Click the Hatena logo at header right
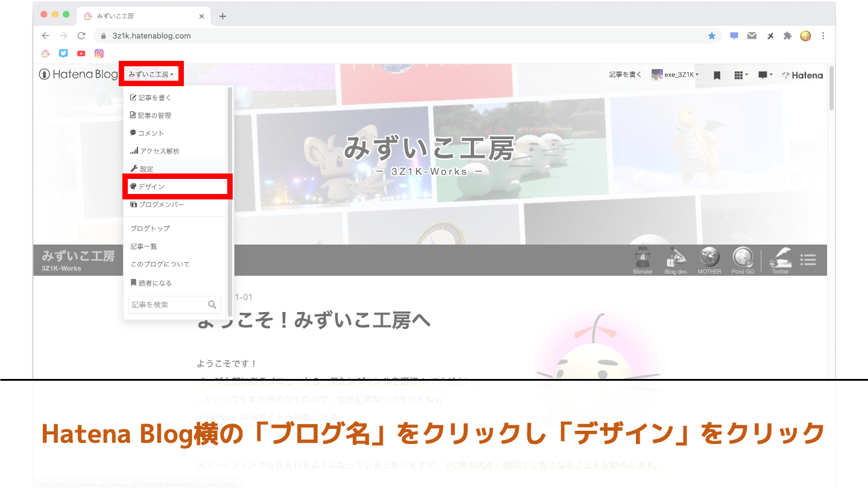This screenshot has width=868, height=488. [802, 75]
